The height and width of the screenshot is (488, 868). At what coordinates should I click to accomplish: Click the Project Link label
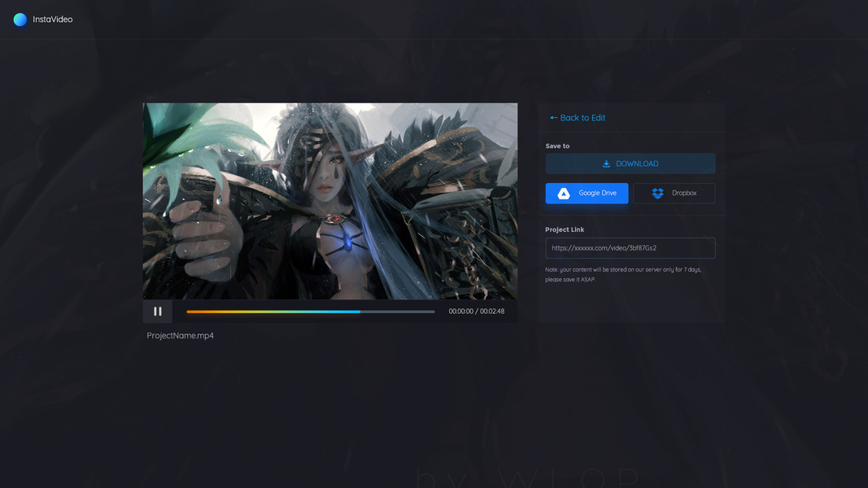[565, 229]
